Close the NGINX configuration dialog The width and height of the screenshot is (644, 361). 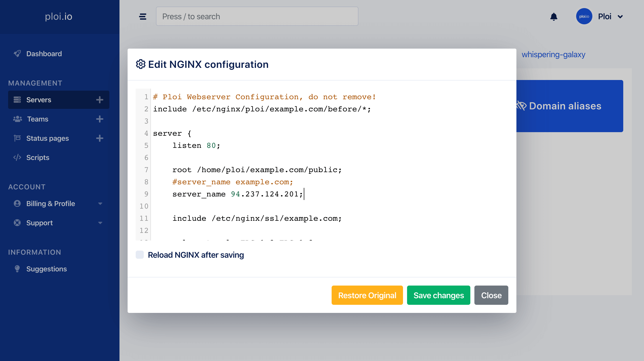tap(491, 295)
